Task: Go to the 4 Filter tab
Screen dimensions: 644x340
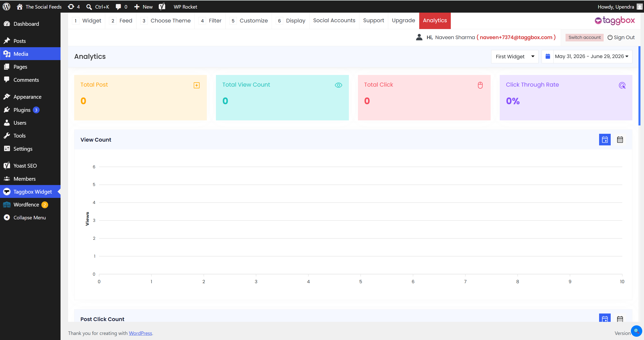Action: click(x=210, y=21)
